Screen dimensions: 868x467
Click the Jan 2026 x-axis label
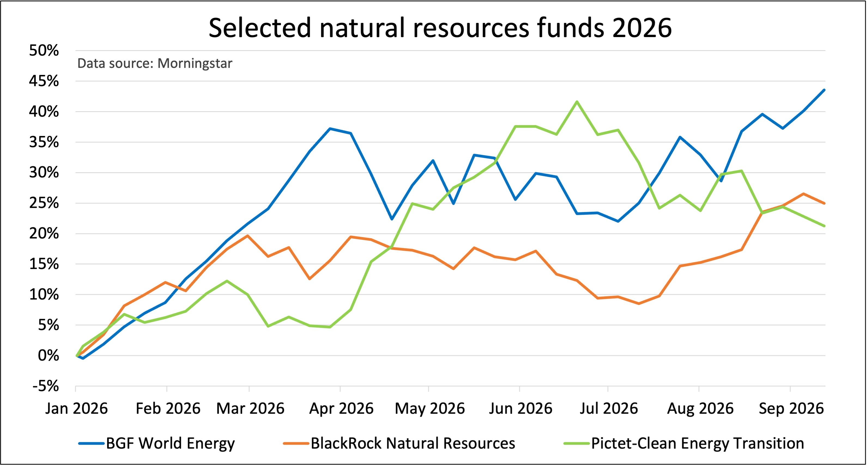click(x=77, y=409)
